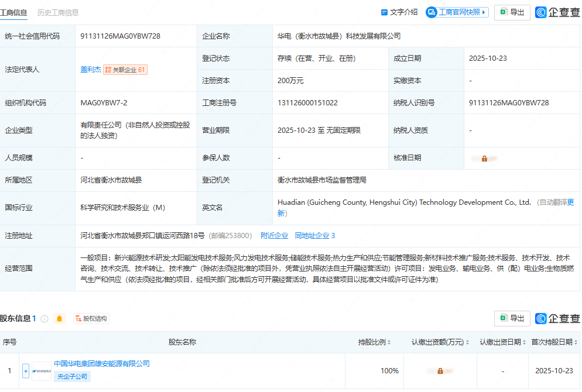Open 工商官网快照 official snapshot
Viewport: 582px width, 392px height.
click(x=457, y=12)
